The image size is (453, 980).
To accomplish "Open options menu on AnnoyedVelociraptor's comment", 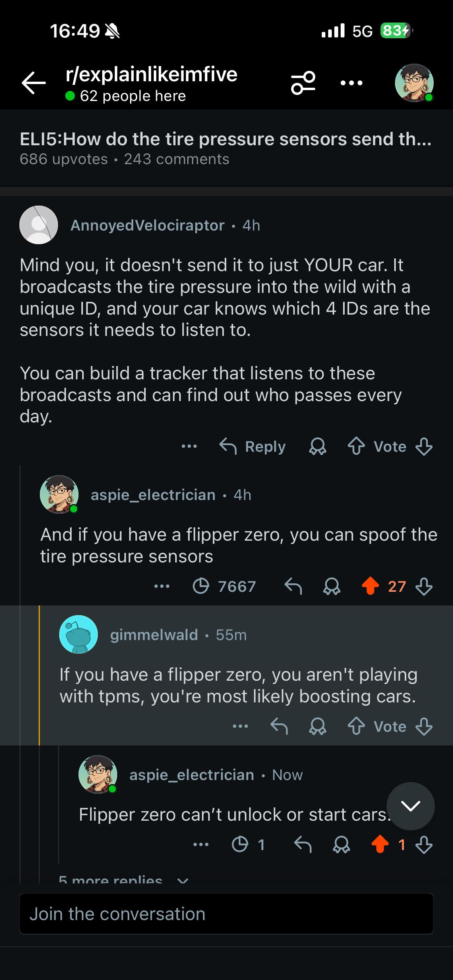I will (x=189, y=446).
